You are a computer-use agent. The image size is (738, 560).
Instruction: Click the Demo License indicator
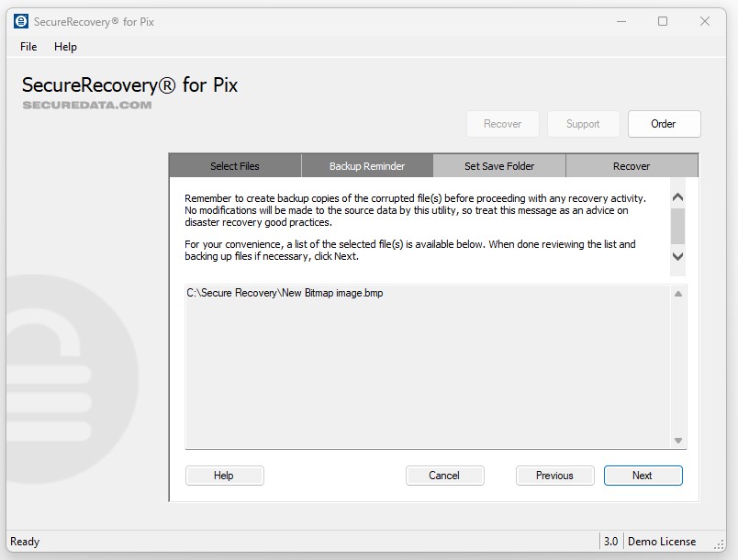[x=661, y=541]
